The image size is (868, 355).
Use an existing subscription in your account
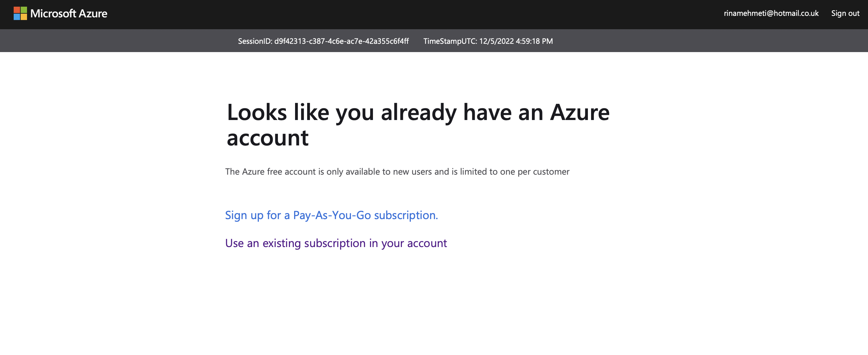point(336,243)
